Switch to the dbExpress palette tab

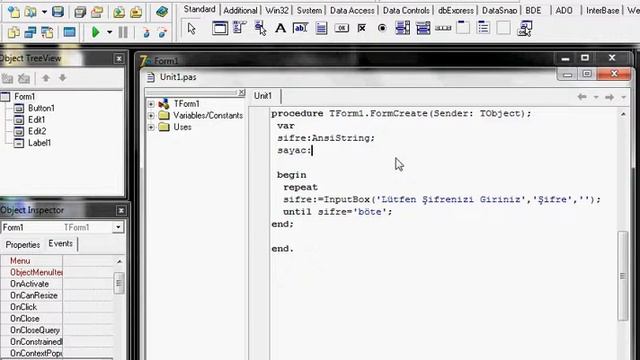click(456, 10)
